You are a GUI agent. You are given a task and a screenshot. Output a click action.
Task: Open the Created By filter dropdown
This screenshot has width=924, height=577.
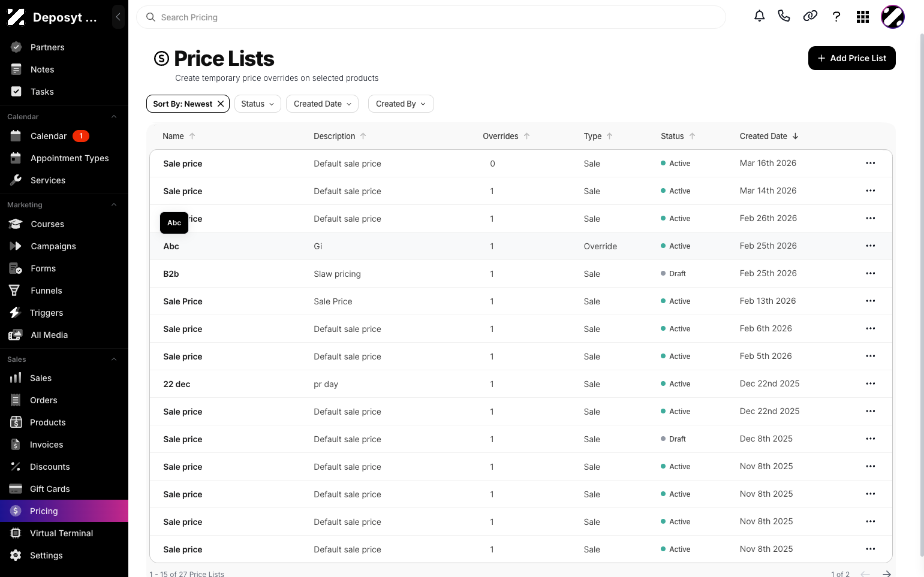(x=401, y=104)
